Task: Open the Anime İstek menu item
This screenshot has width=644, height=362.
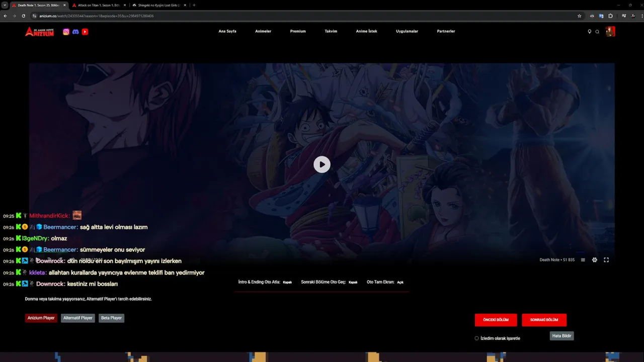Action: 366,31
